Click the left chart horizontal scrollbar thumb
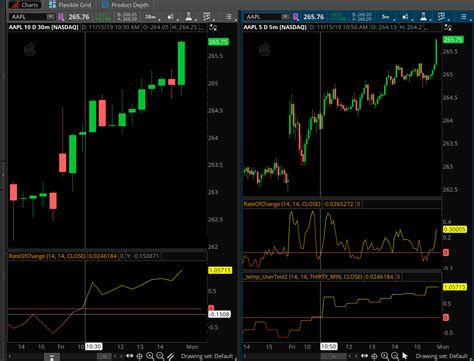The width and height of the screenshot is (474, 361). pyautogui.click(x=104, y=356)
